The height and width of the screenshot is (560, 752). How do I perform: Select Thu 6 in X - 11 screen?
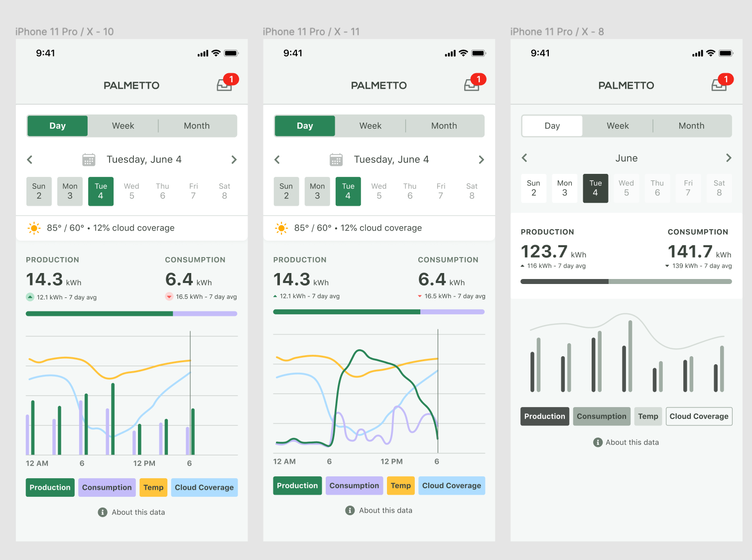pyautogui.click(x=410, y=191)
